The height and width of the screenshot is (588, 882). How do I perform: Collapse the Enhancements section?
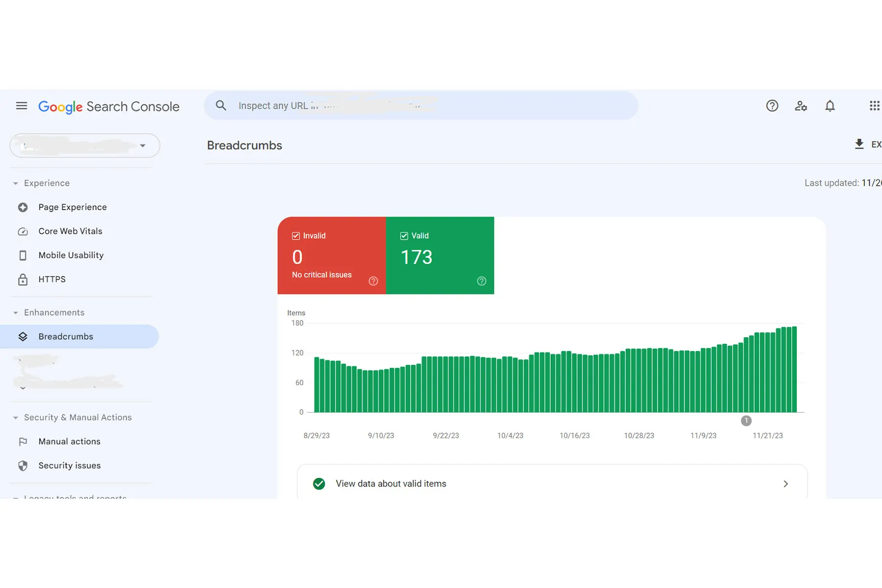coord(16,313)
